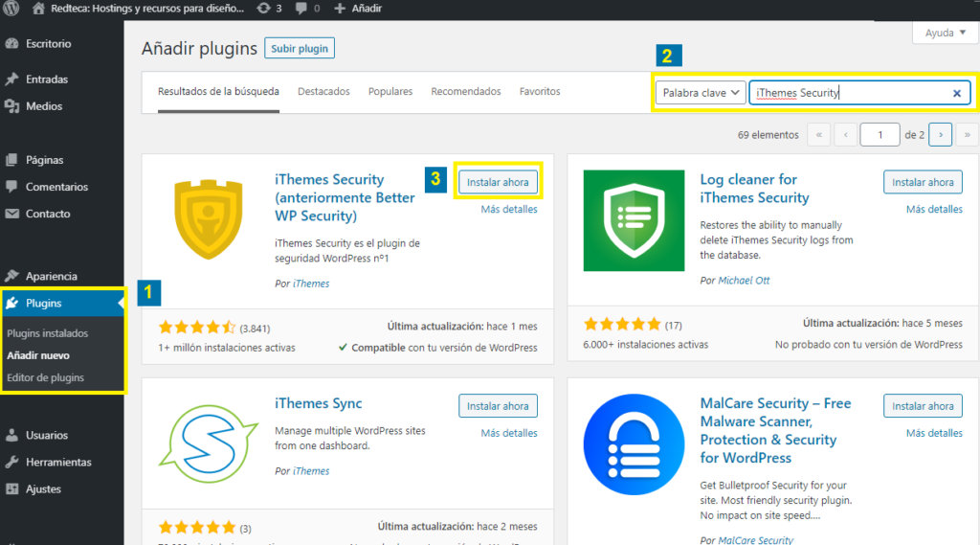Screen dimensions: 980x545
Task: Click the (17) ratings count
Action: pos(673,326)
